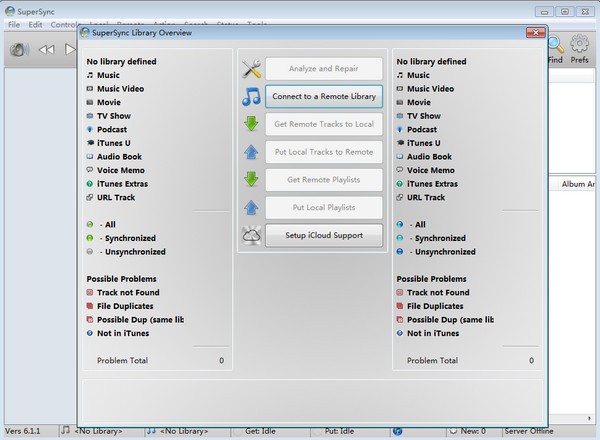Click the rewind button in main toolbar

click(47, 50)
